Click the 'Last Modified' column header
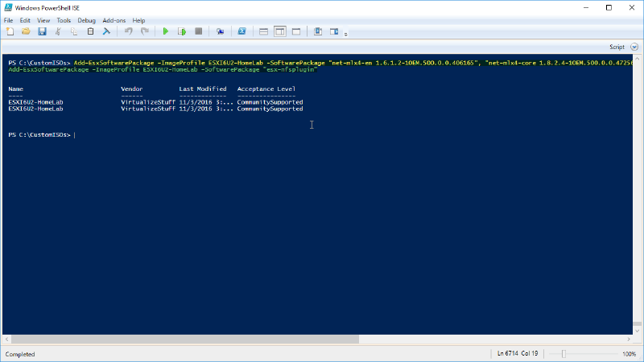Viewport: 644px width, 362px height. 203,88
